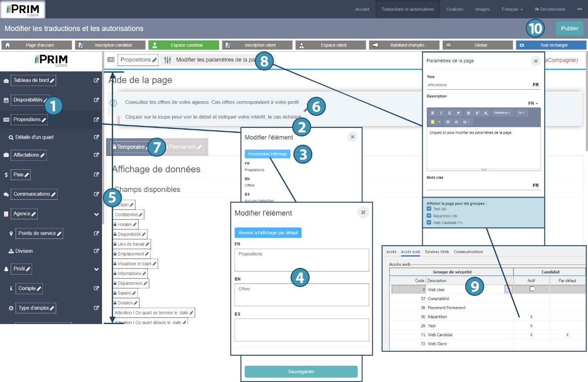Uncheck the Test (29) group checkbox
This screenshot has height=382, width=588.
(429, 209)
